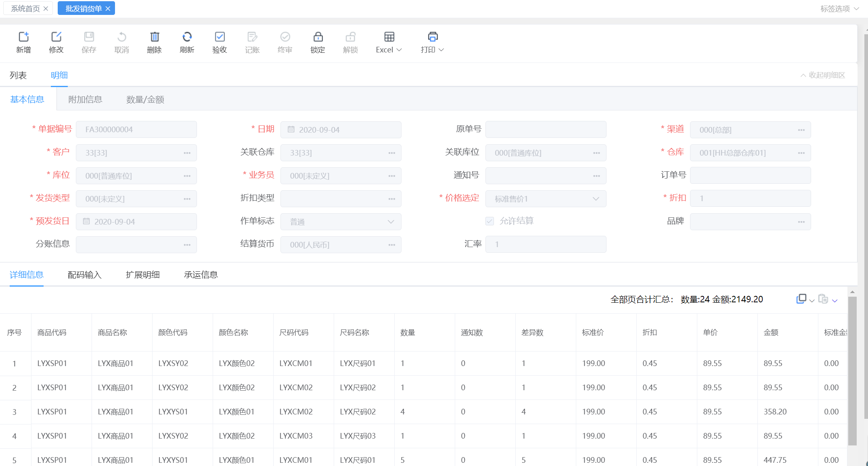
Task: Switch to the 系统首页 tab
Action: tap(25, 8)
